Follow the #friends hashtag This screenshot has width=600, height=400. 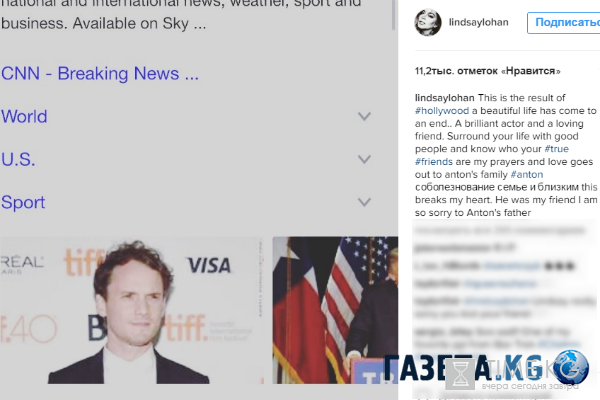point(434,162)
